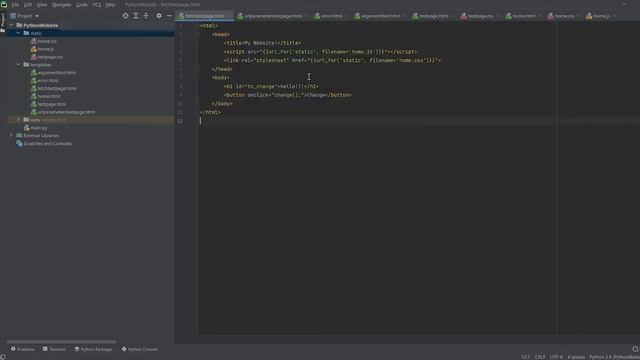Viewport: 640px width, 360px height.
Task: Select testpage.css in the Project tree
Action: pos(50,57)
